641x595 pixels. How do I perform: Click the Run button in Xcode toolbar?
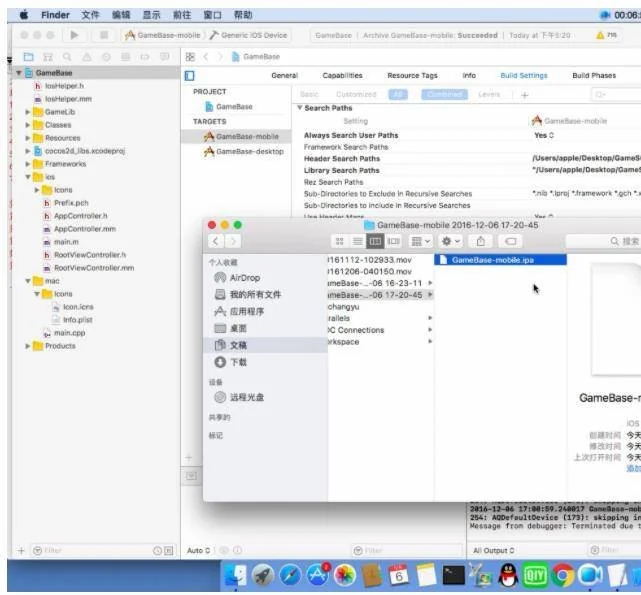(x=74, y=35)
